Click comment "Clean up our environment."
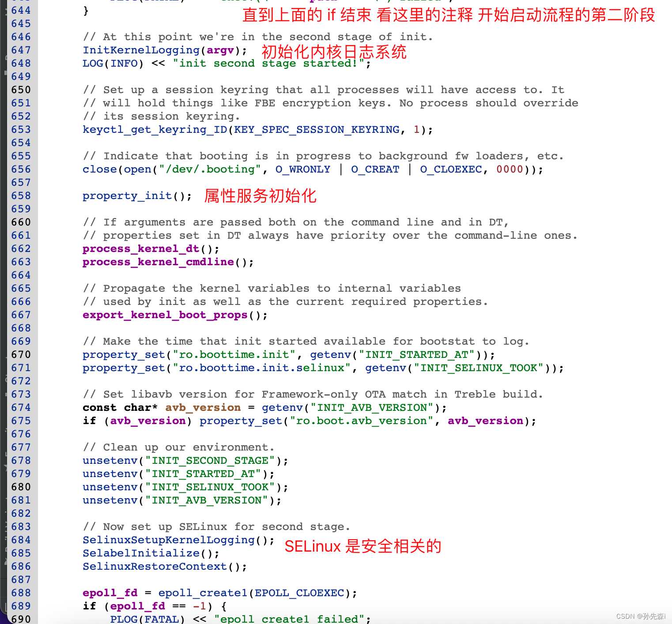 (x=179, y=447)
